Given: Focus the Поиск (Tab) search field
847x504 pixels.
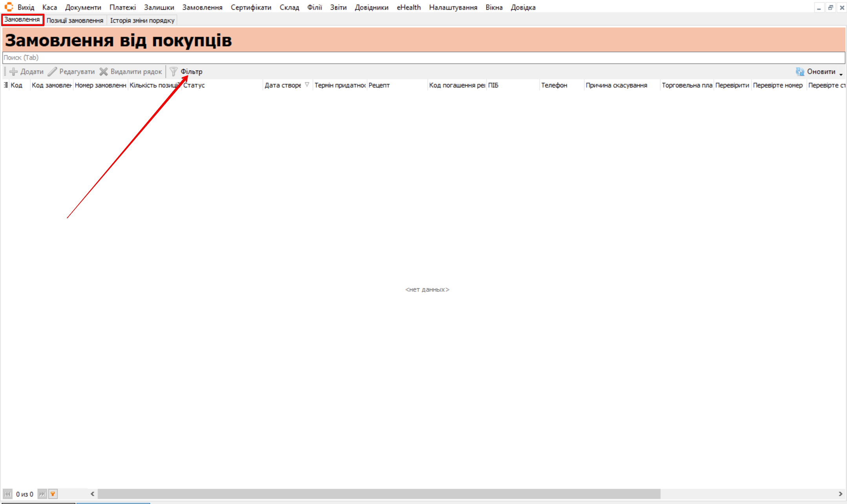Looking at the screenshot, I should [x=423, y=58].
